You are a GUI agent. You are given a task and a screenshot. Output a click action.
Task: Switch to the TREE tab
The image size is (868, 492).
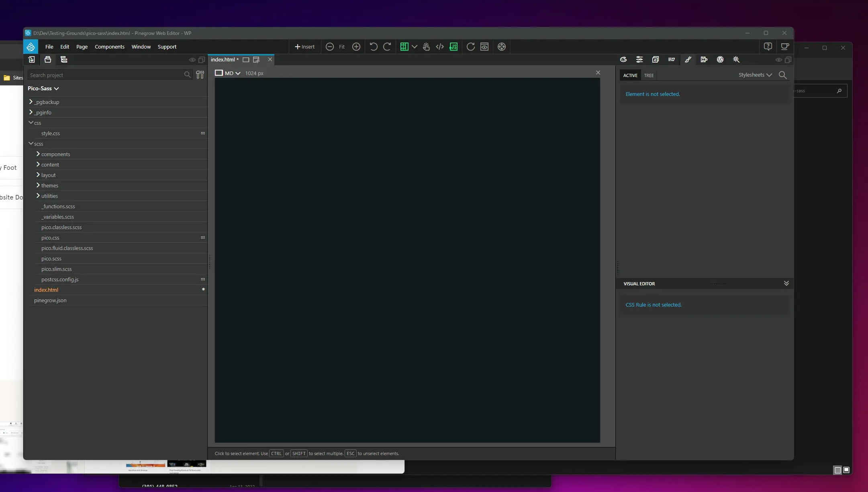pyautogui.click(x=649, y=75)
